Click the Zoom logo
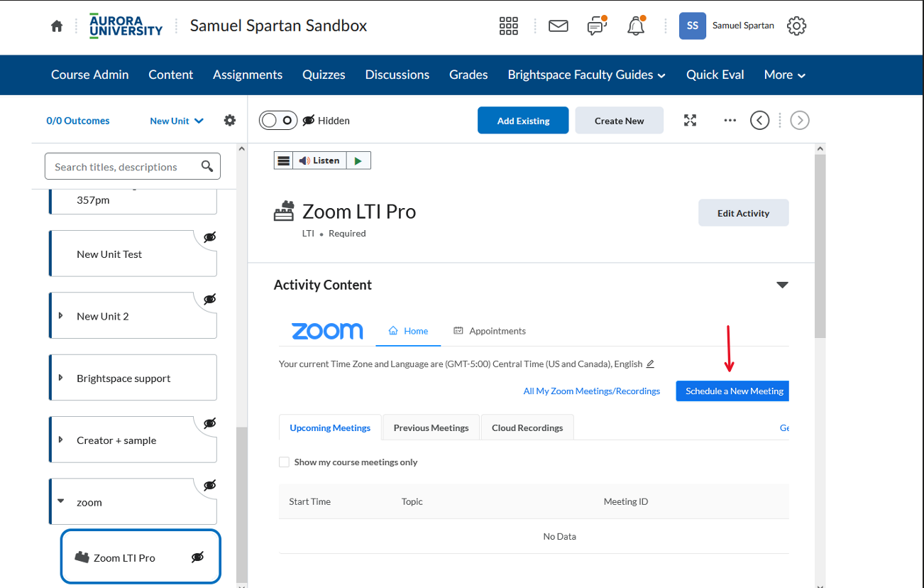This screenshot has width=924, height=588. pyautogui.click(x=327, y=331)
